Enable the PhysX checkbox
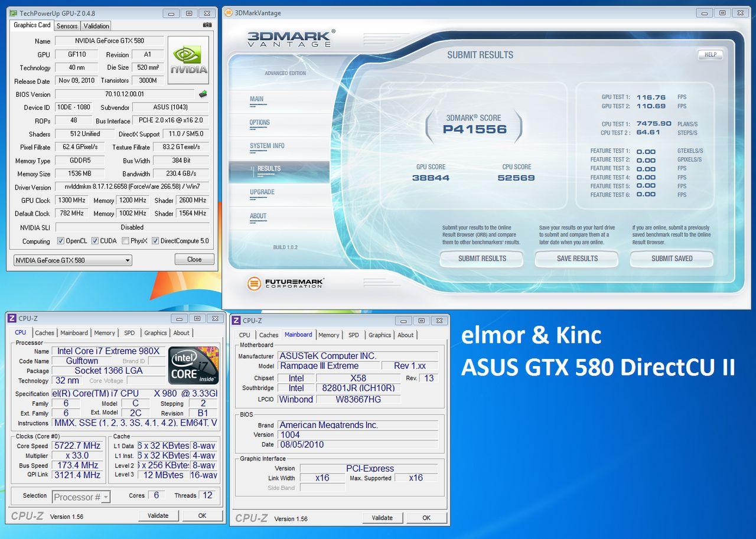 125,241
